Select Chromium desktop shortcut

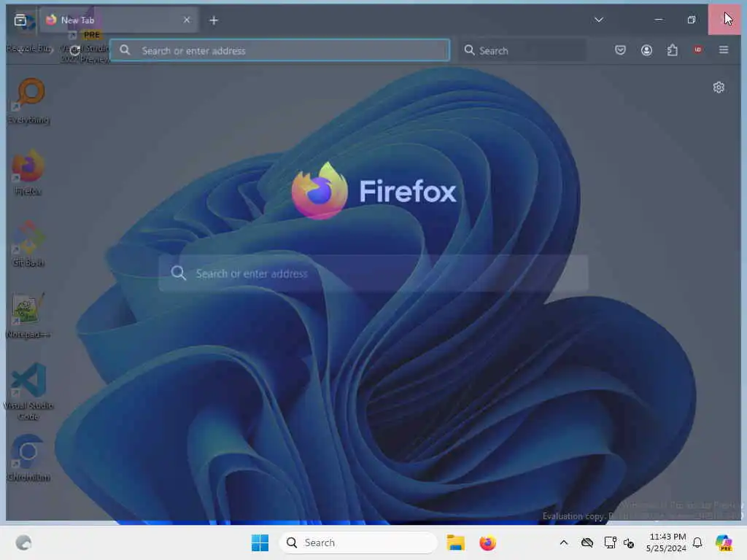(x=28, y=458)
